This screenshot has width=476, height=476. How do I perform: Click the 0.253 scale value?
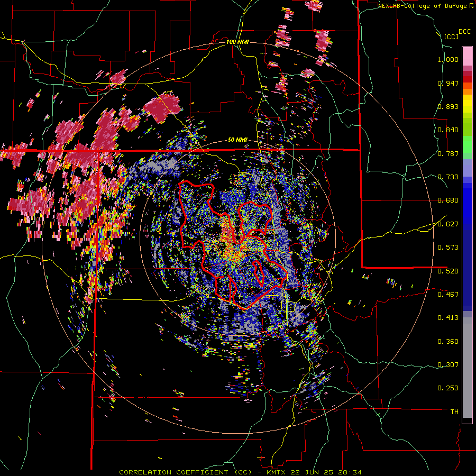tap(448, 388)
